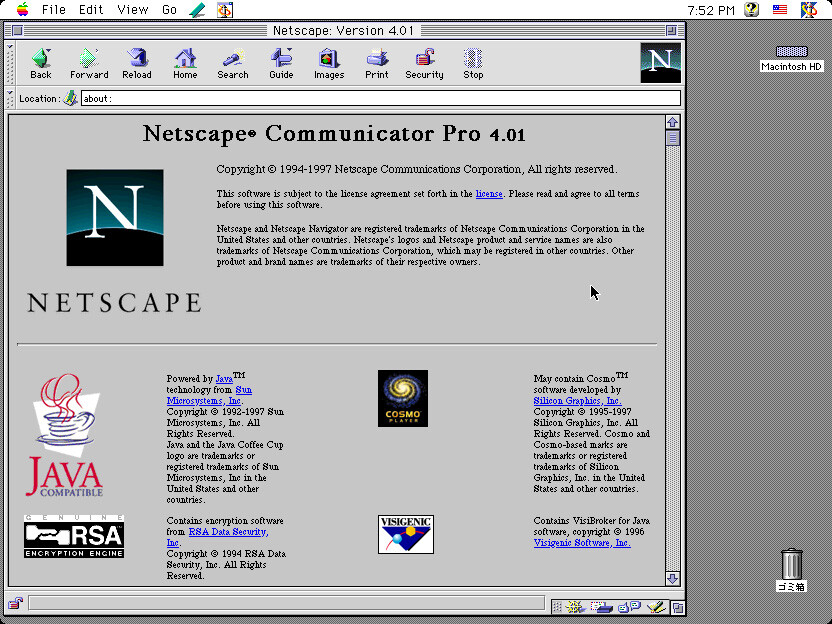Open Composer from the component bar
The width and height of the screenshot is (832, 624).
(x=656, y=606)
